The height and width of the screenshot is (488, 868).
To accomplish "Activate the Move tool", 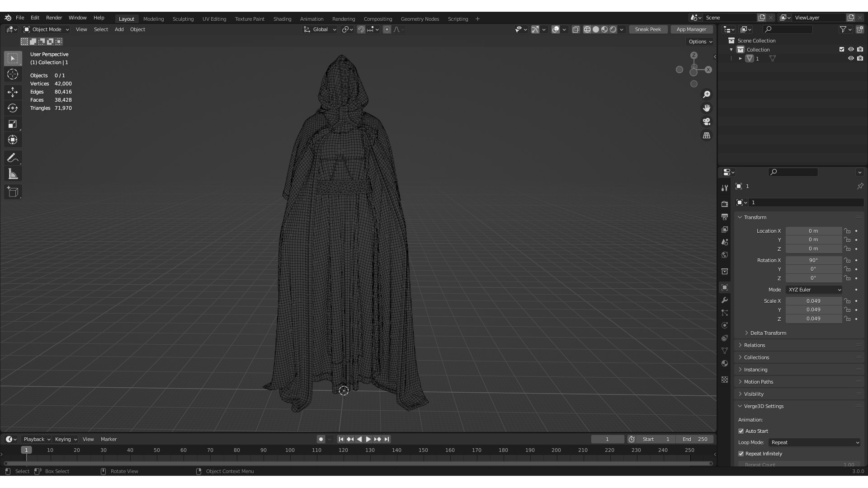I will pos(13,92).
